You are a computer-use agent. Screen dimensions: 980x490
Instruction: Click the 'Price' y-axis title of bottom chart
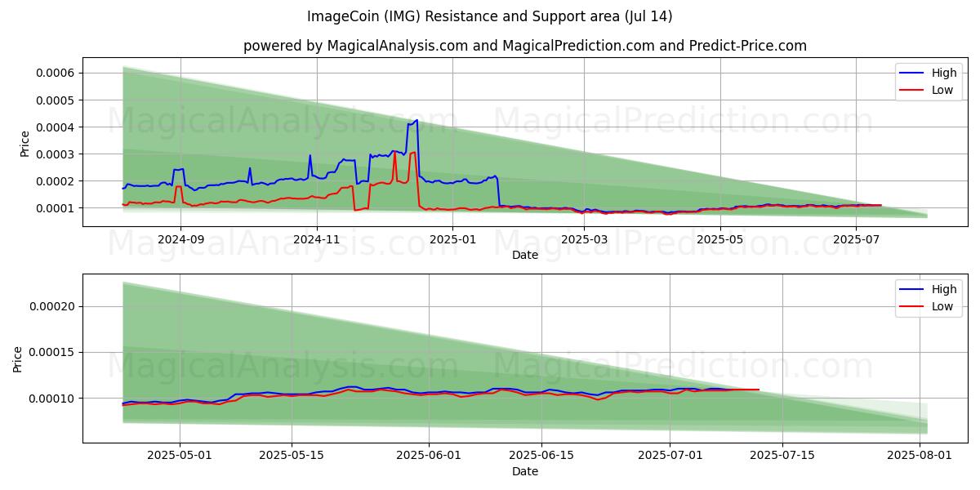click(x=18, y=359)
